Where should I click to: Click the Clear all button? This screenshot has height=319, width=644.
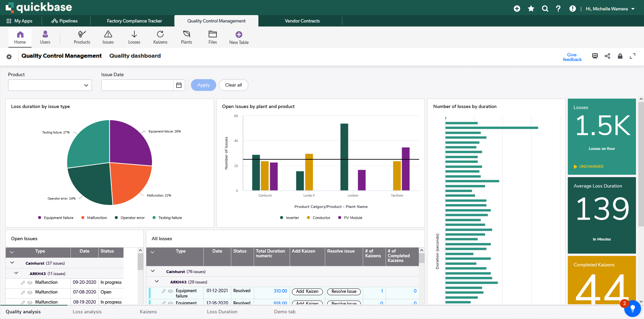[233, 85]
